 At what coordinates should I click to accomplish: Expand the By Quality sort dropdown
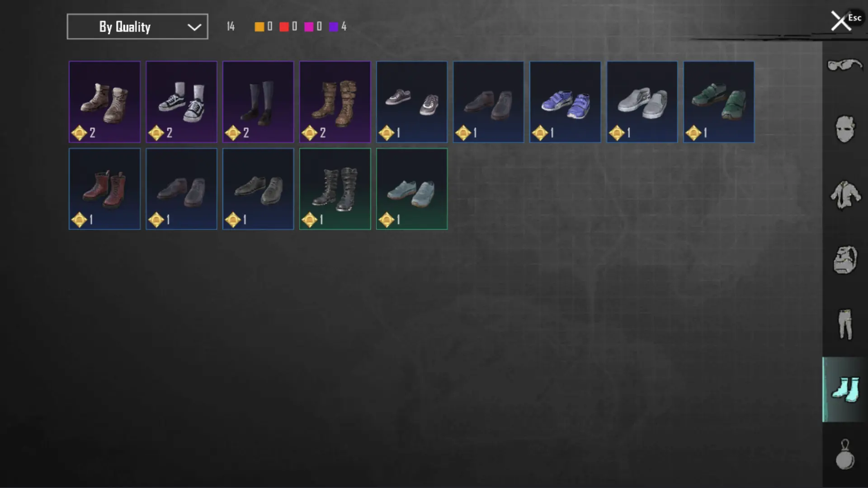point(137,27)
